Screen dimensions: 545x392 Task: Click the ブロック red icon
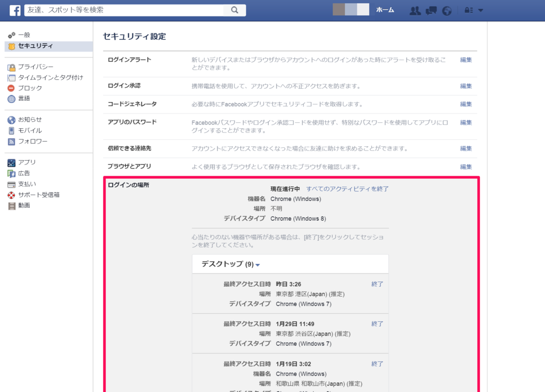11,88
